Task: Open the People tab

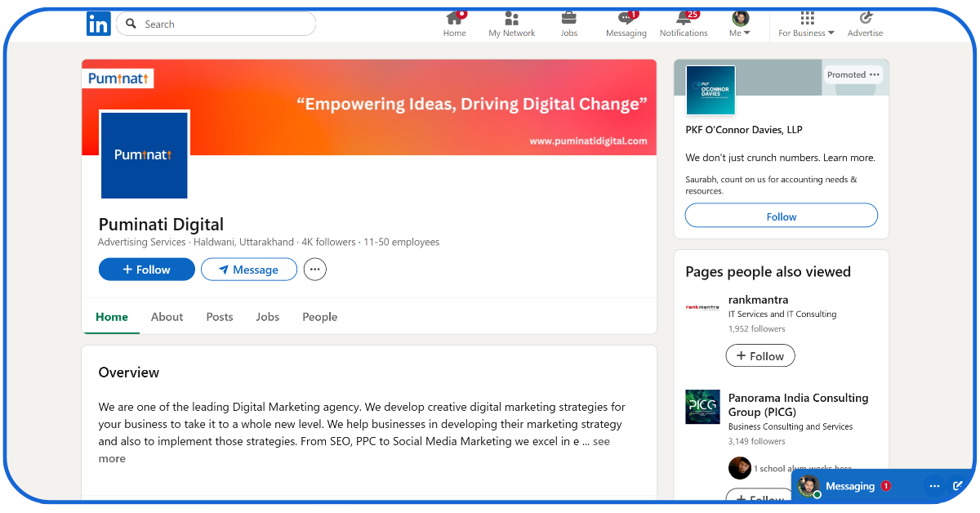Action: click(320, 317)
